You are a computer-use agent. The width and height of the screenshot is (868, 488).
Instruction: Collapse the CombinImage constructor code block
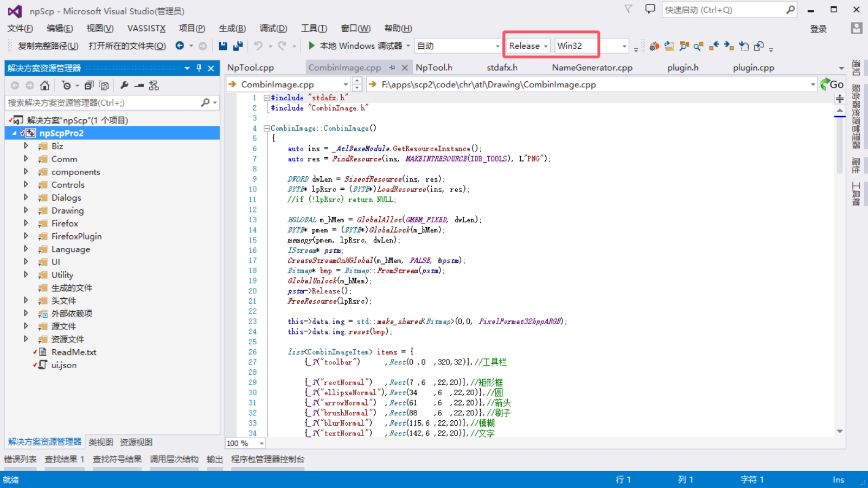tap(266, 129)
